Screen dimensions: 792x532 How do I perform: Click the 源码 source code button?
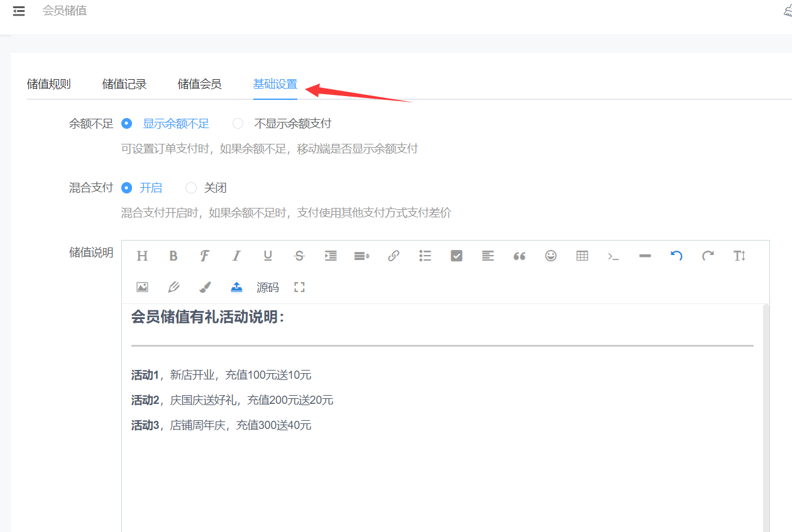coord(268,288)
